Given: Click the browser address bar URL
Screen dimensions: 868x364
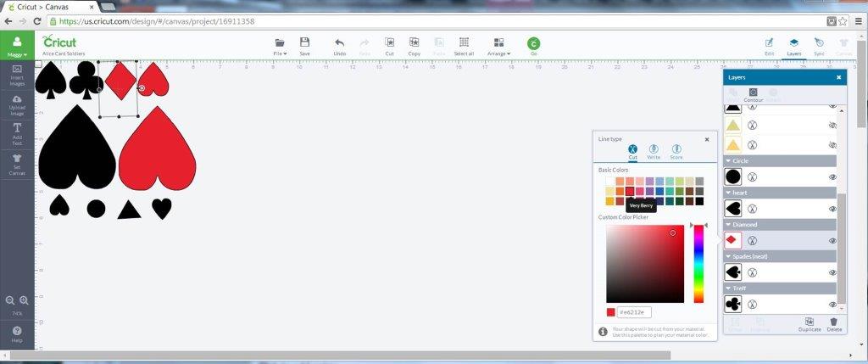Looking at the screenshot, I should [157, 21].
